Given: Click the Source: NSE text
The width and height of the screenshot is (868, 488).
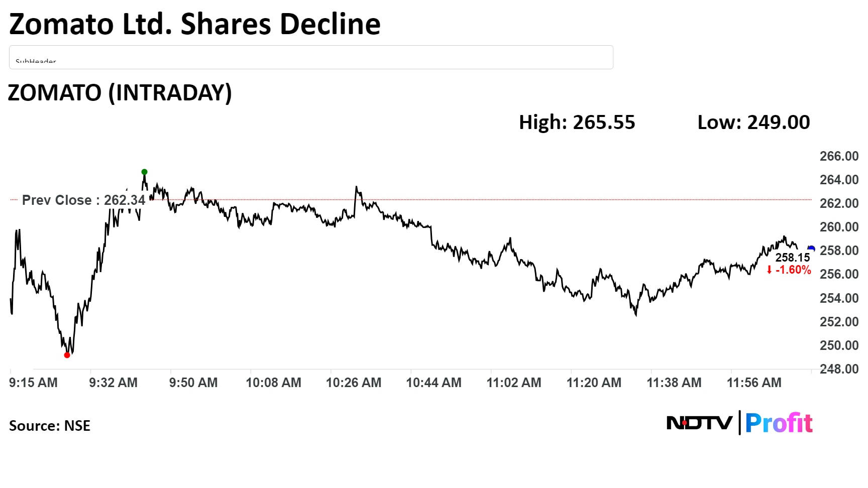Looking at the screenshot, I should coord(50,426).
